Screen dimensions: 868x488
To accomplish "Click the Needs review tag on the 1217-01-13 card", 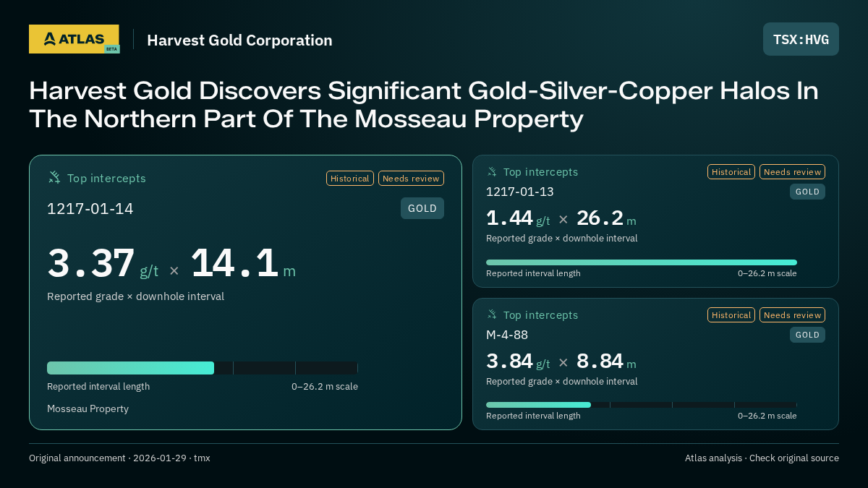I will tap(792, 172).
